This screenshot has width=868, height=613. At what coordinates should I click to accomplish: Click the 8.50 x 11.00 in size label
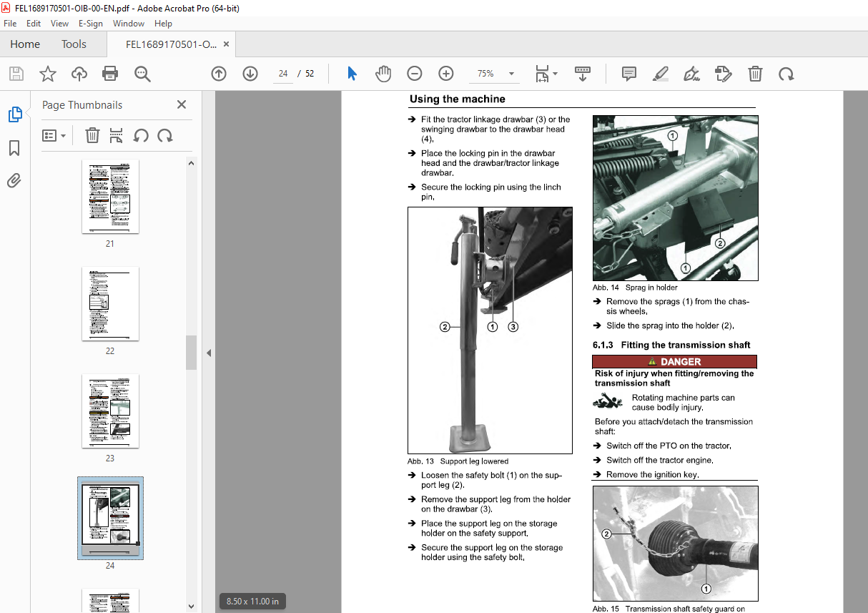252,601
